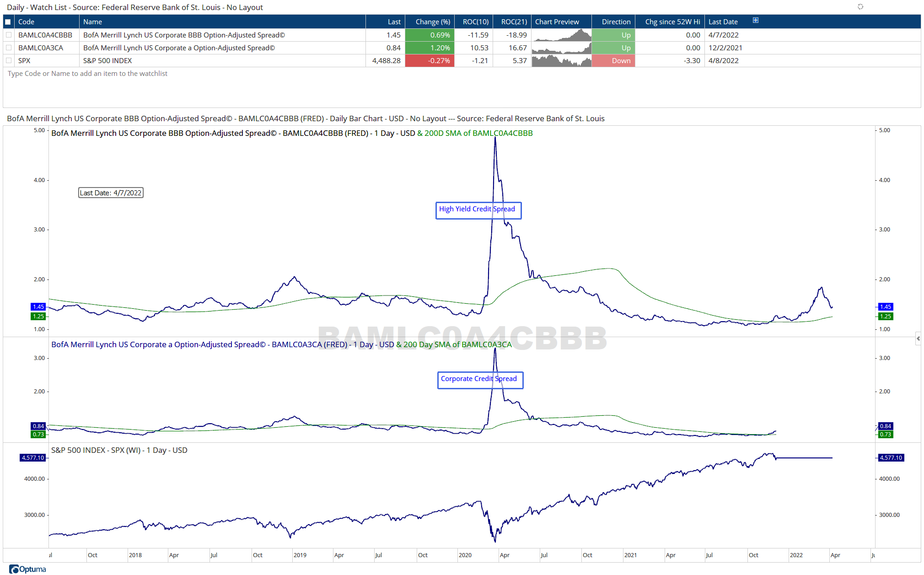
Task: Check the BAMLC0A4CBBB row checkbox
Action: coord(8,35)
